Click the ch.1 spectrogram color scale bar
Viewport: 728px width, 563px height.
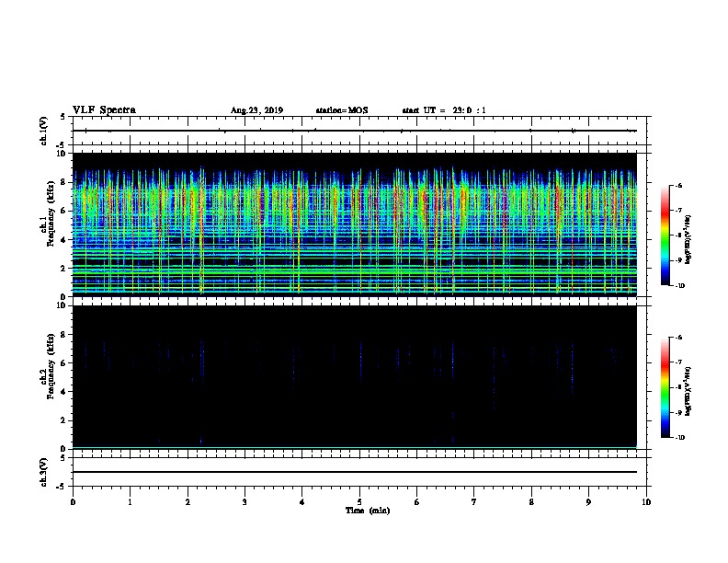tap(665, 236)
